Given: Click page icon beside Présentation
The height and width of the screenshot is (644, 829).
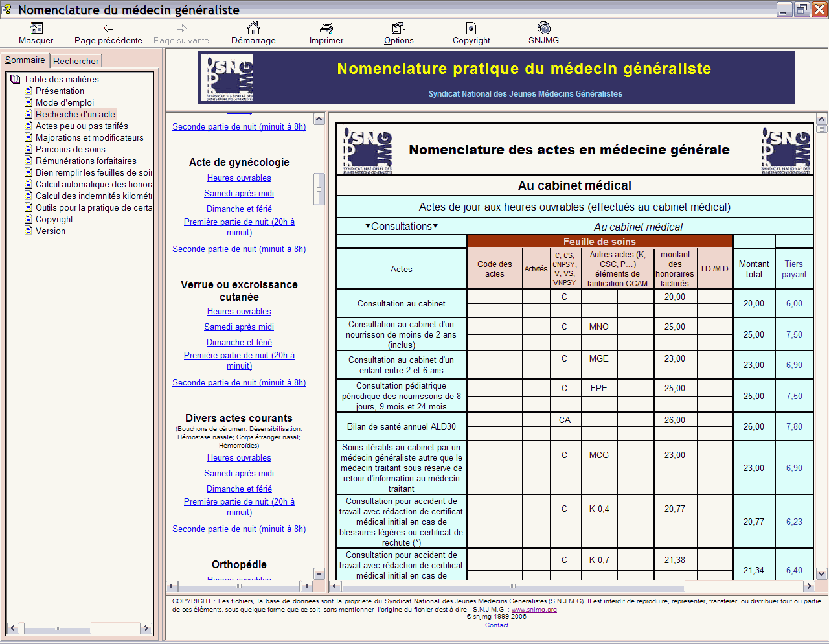Looking at the screenshot, I should (28, 91).
